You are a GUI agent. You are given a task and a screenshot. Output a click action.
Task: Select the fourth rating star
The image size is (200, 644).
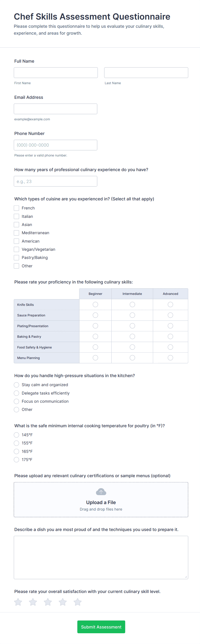(x=63, y=602)
